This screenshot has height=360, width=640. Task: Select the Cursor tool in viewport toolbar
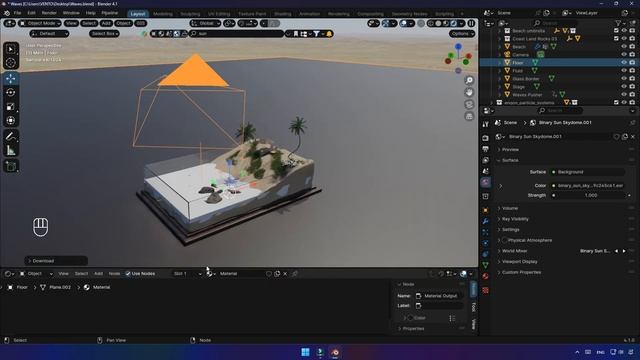click(11, 62)
